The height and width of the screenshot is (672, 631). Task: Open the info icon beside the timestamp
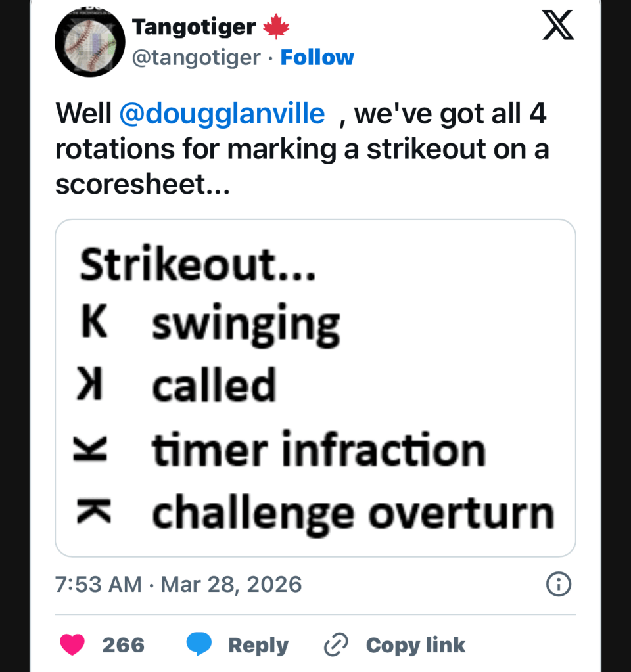559,584
